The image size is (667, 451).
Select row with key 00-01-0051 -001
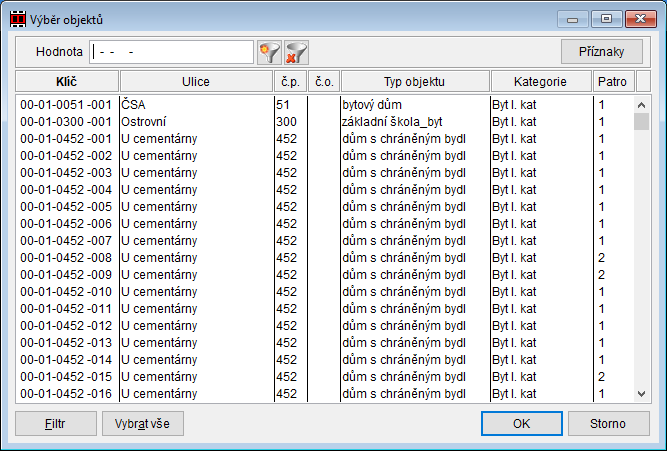coord(68,104)
